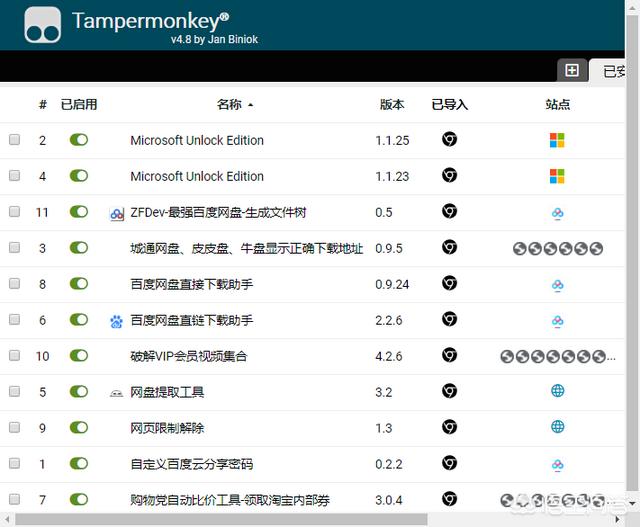640x527 pixels.
Task: Click script icon beside 网盘提取工具
Action: (116, 394)
